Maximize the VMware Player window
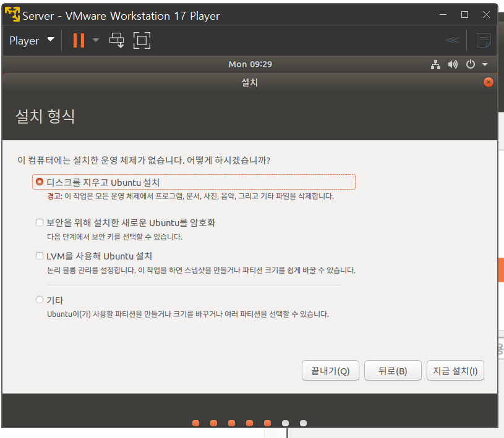Image resolution: width=504 pixels, height=438 pixels. 464,14
